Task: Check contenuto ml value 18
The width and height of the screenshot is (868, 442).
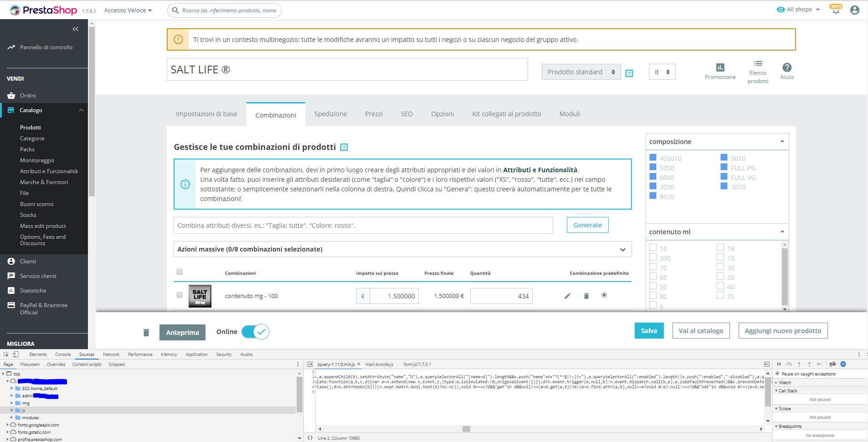Action: 720,248
